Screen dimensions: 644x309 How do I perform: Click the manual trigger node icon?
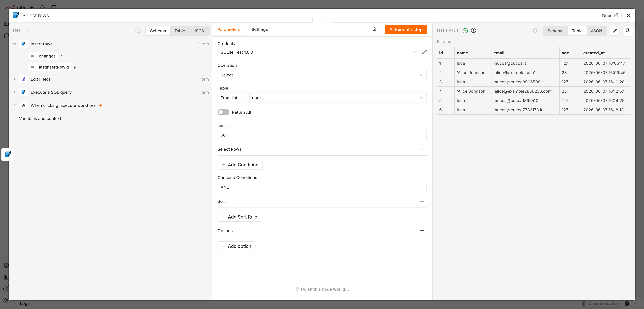point(23,105)
